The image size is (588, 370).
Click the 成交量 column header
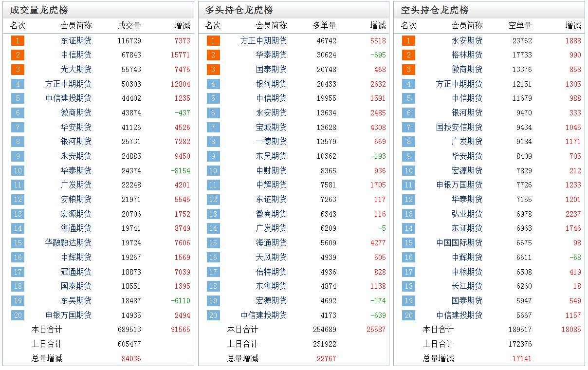click(129, 26)
